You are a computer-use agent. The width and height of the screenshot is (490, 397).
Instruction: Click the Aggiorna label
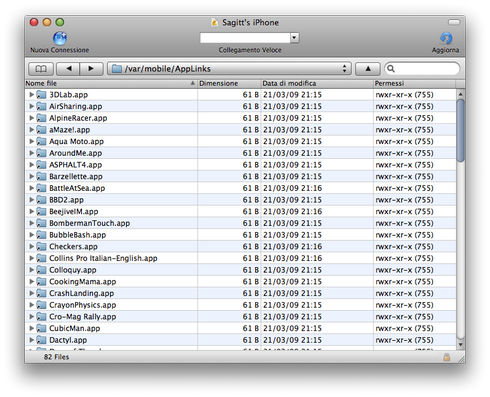click(445, 50)
